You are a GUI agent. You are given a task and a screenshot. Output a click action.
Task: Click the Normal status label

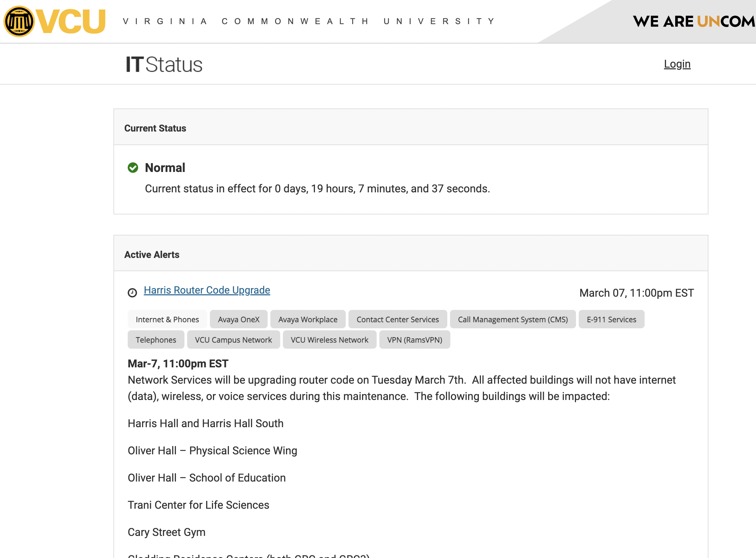point(165,168)
